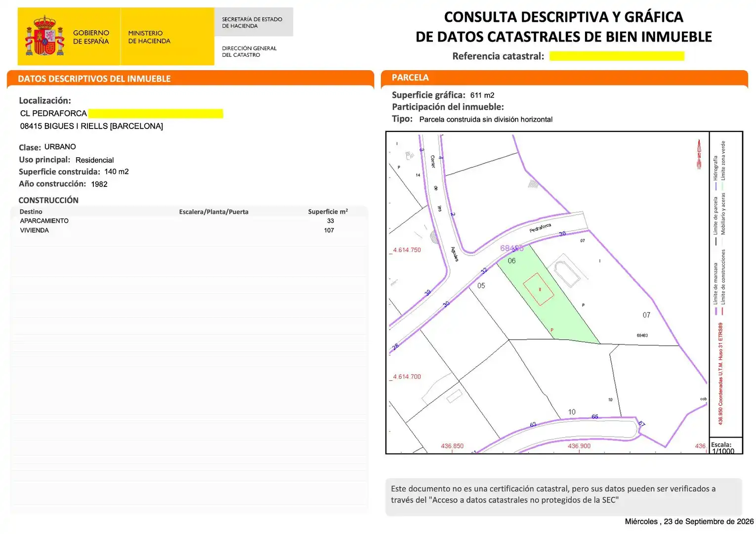756x534 pixels.
Task: Click the construction year "1982"
Action: point(99,184)
